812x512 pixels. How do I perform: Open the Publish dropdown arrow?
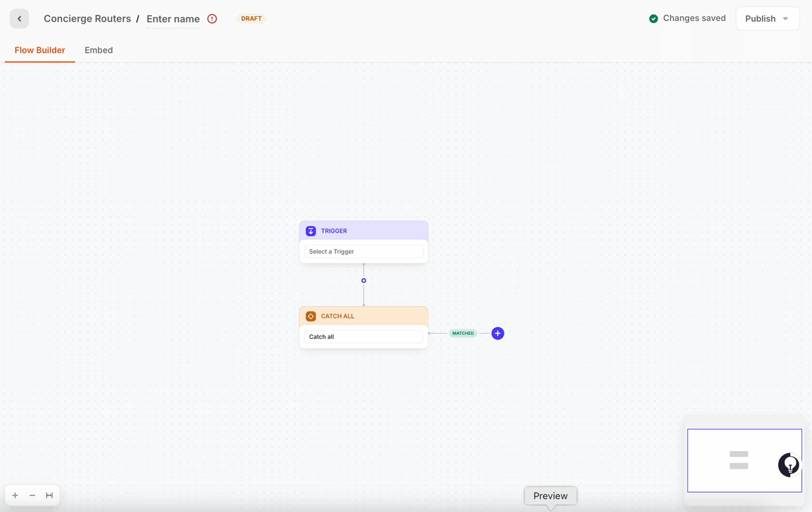click(x=786, y=19)
